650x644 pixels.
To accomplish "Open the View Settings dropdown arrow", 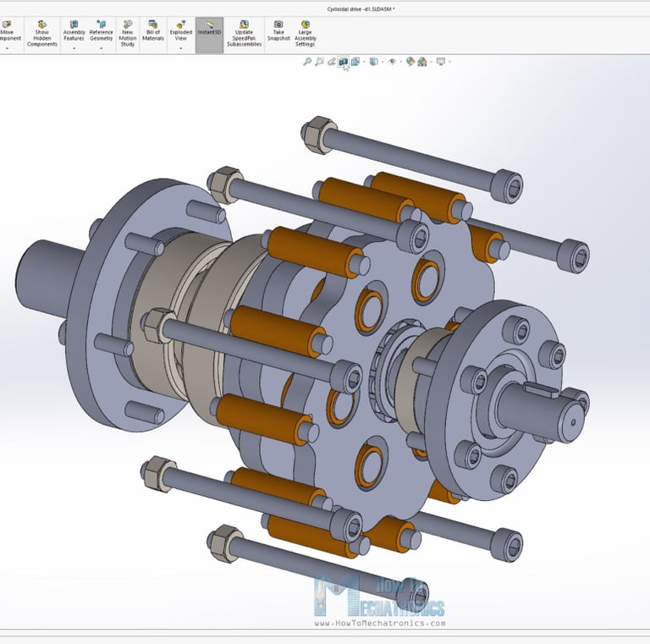I will click(x=449, y=62).
